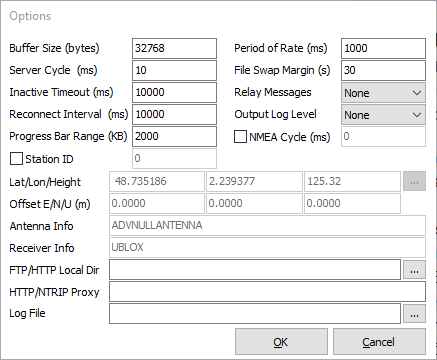Click the Station ID label text
437x360 pixels.
pyautogui.click(x=49, y=159)
